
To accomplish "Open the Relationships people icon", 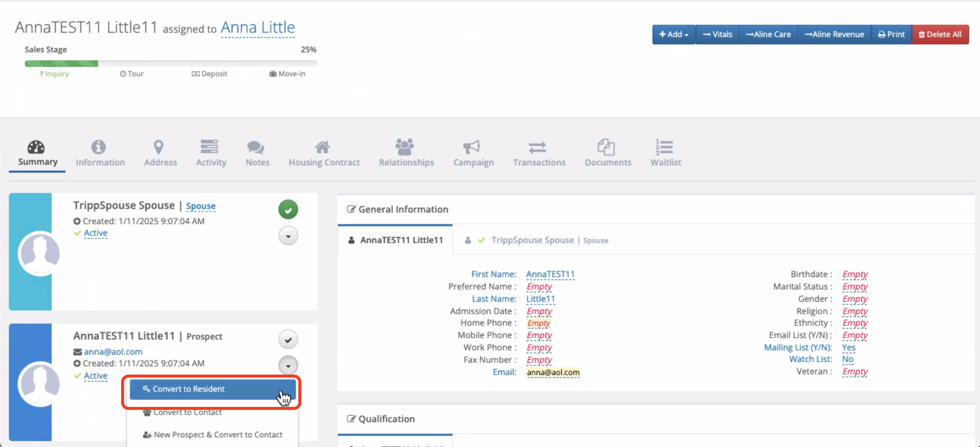I will 404,147.
